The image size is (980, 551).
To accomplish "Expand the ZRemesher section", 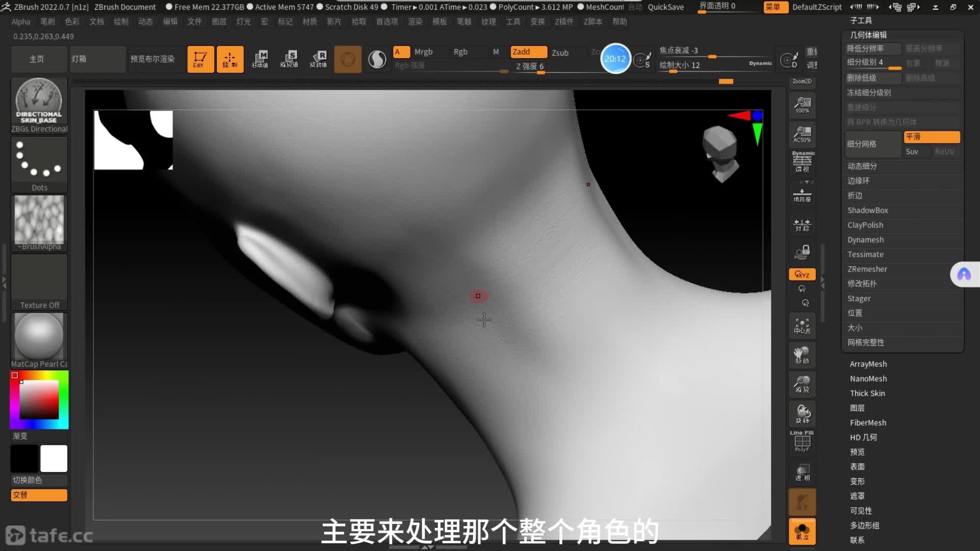I will pos(867,269).
